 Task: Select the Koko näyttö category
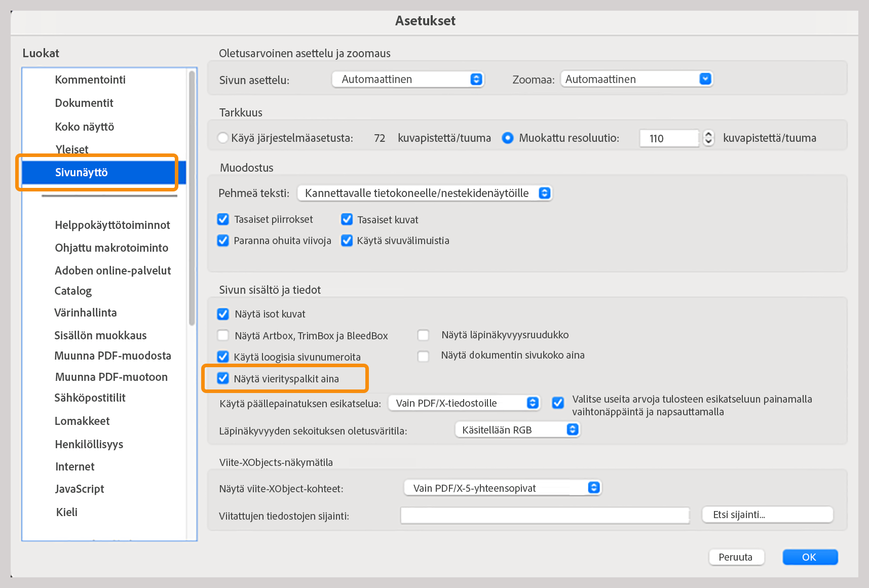(85, 127)
